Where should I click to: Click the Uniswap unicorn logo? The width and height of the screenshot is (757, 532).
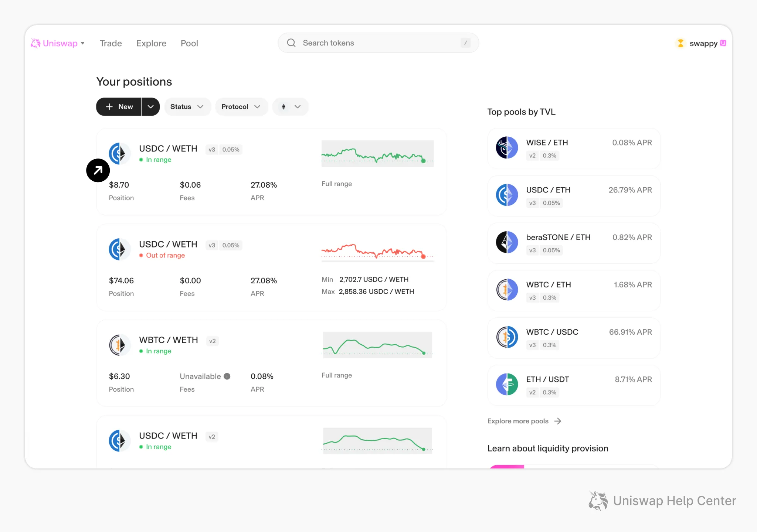tap(35, 43)
